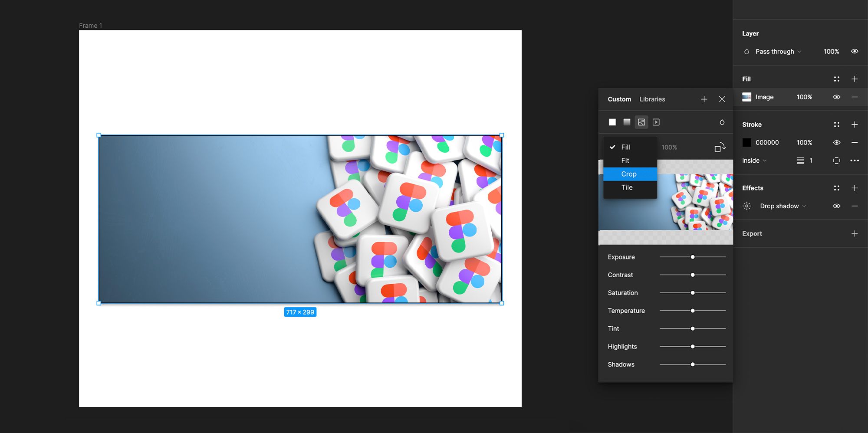Viewport: 868px width, 433px height.
Task: Click the 717 × 299 size label
Action: pos(300,312)
